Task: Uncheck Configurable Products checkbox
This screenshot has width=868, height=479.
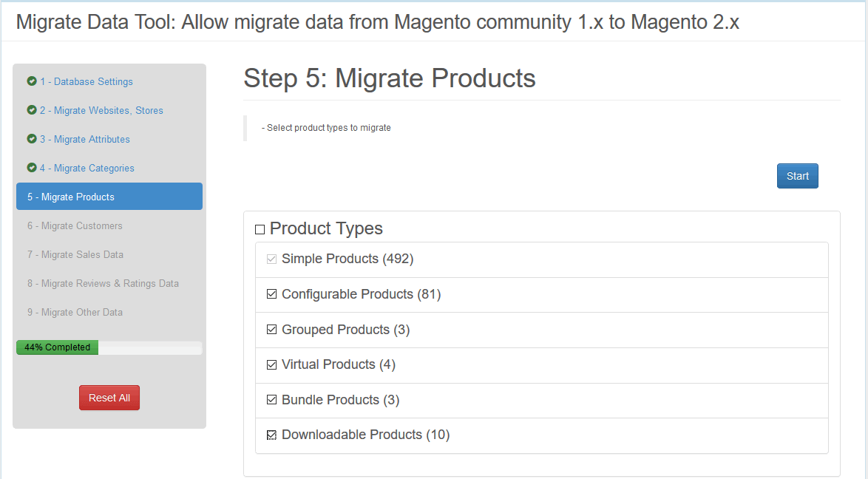Action: pos(272,294)
